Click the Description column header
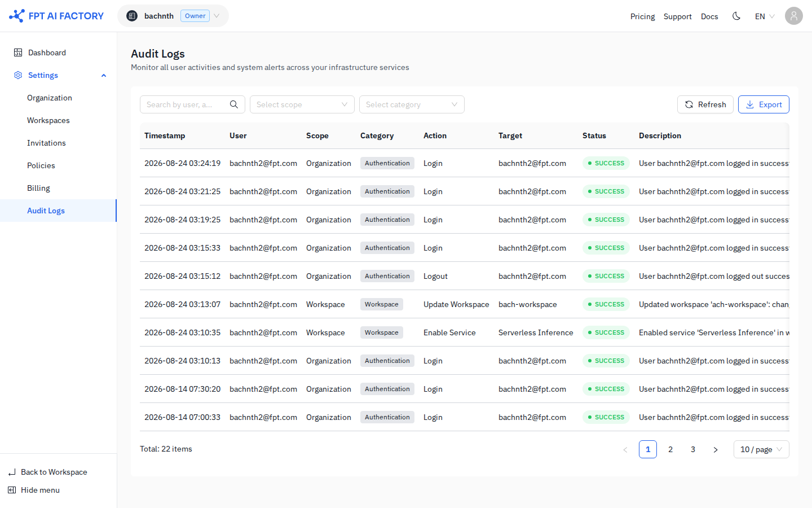The width and height of the screenshot is (812, 508). pos(660,135)
